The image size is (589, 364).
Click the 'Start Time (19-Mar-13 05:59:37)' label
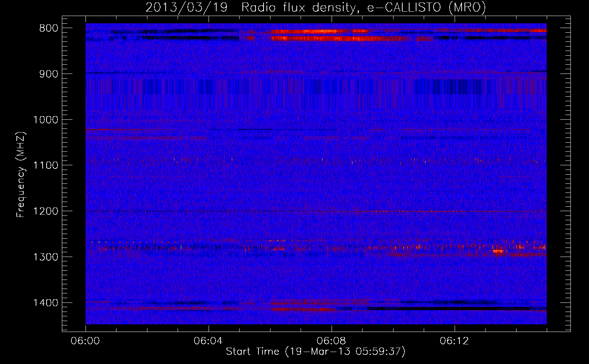point(316,352)
